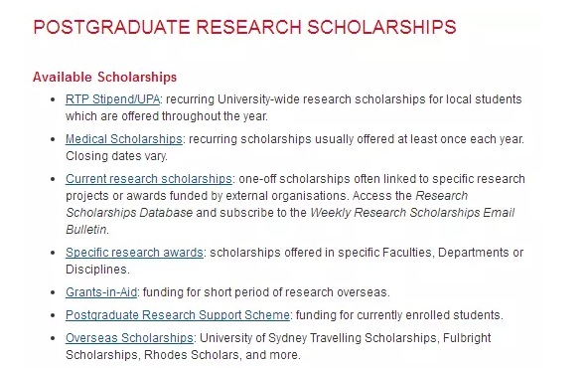Click the bullet point before RTP Stipend/UPA

(53, 99)
